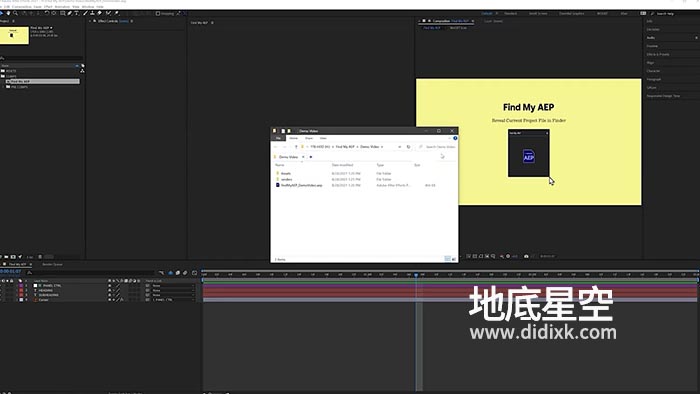Expand the Audio panel on right
The image size is (700, 394).
(651, 38)
